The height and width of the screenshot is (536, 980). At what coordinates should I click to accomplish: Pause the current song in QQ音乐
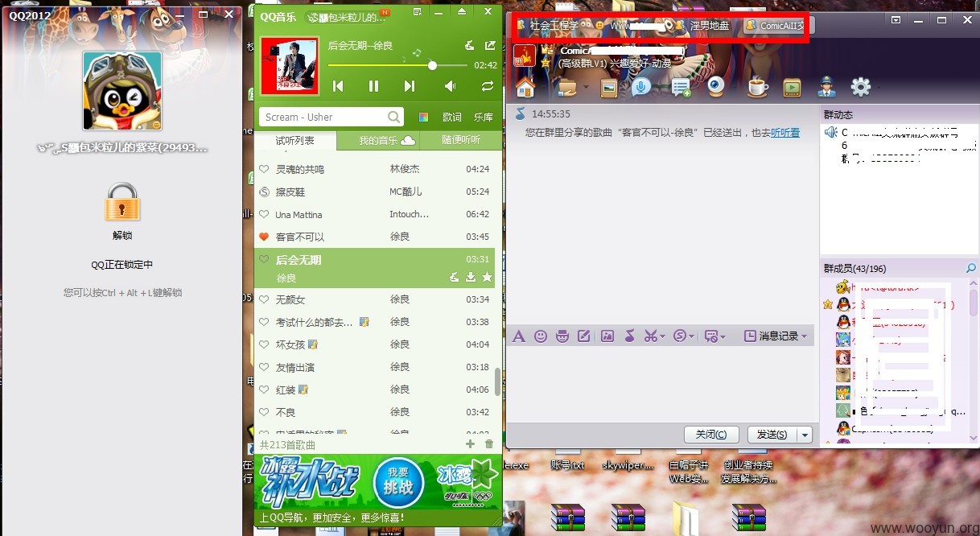pos(373,86)
